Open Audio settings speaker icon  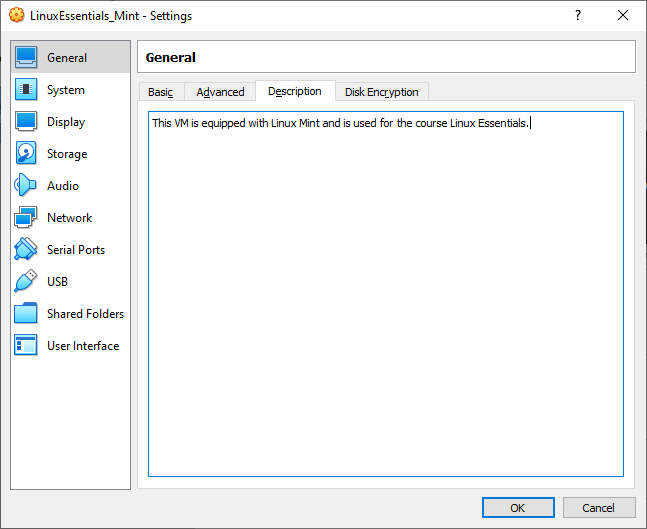(x=26, y=185)
